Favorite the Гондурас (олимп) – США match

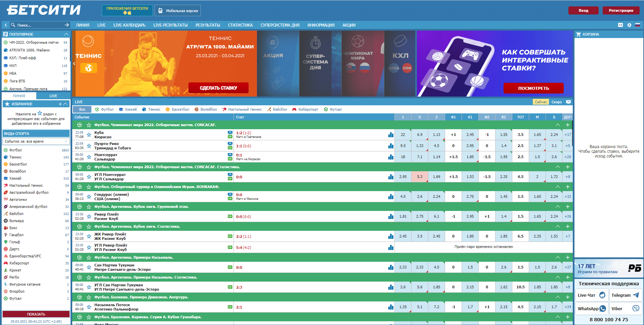coord(89,196)
